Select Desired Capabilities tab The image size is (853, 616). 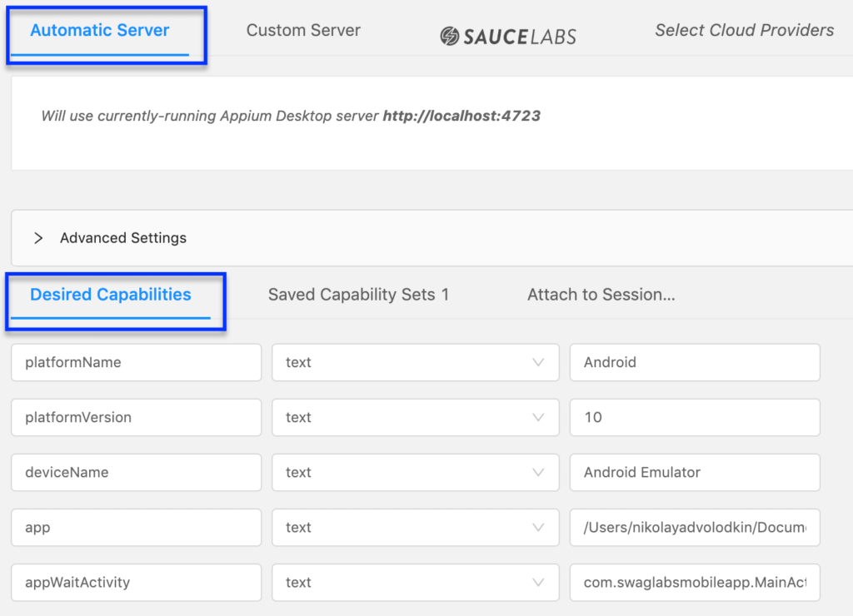[111, 295]
